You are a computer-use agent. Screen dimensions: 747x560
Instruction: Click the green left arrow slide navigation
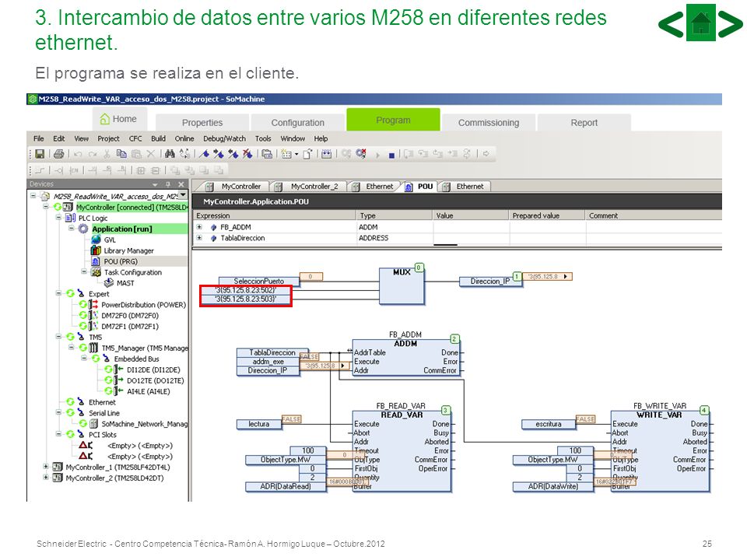pyautogui.click(x=671, y=24)
